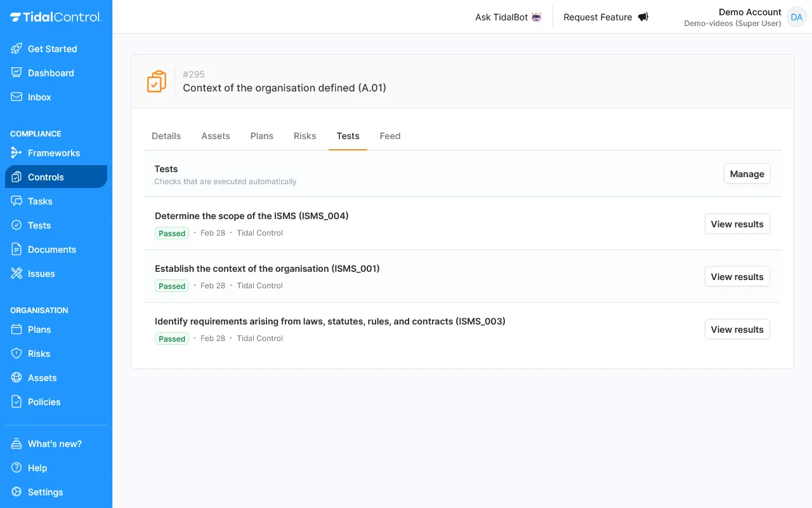The height and width of the screenshot is (508, 812).
Task: Click the Tasks chat icon in sidebar
Action: [16, 201]
